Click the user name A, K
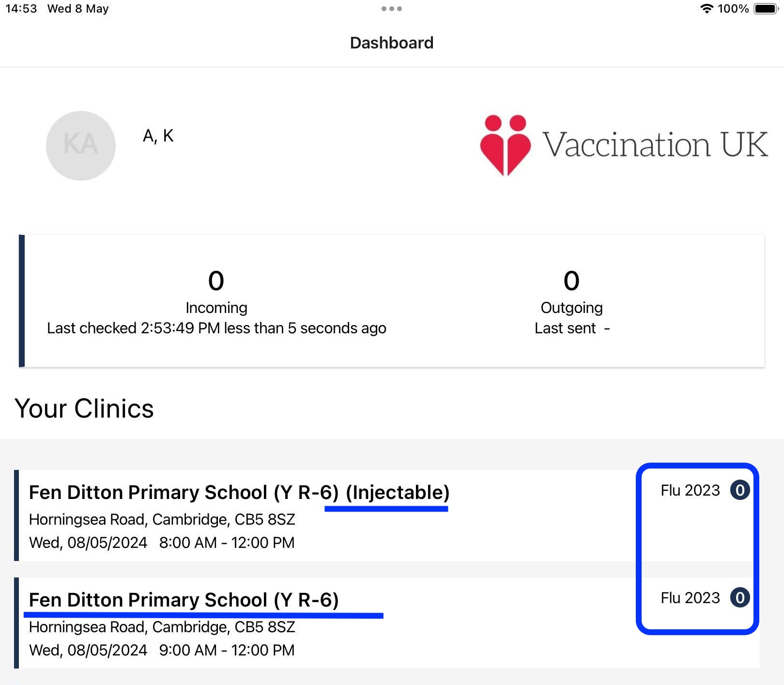 (158, 136)
